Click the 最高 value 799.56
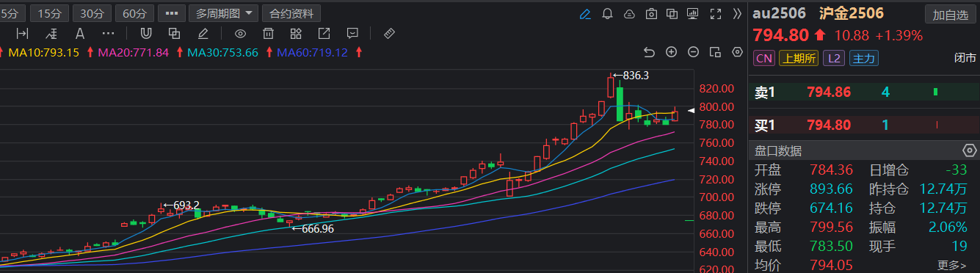Image resolution: width=980 pixels, height=273 pixels. coord(831,227)
